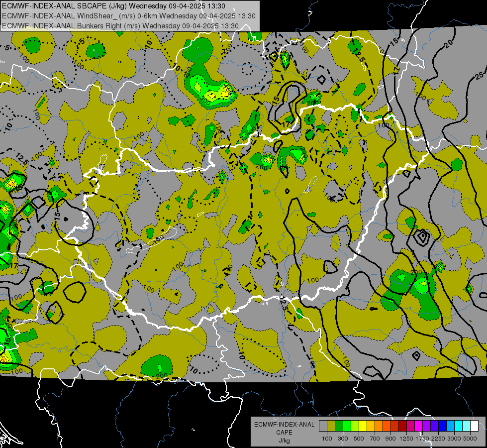This screenshot has width=487, height=448.
Task: Click the 25 wind shear contour label
Action: tap(479, 75)
